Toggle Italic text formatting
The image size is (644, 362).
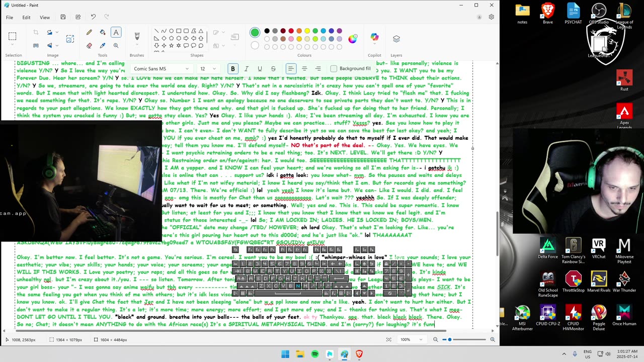(246, 69)
